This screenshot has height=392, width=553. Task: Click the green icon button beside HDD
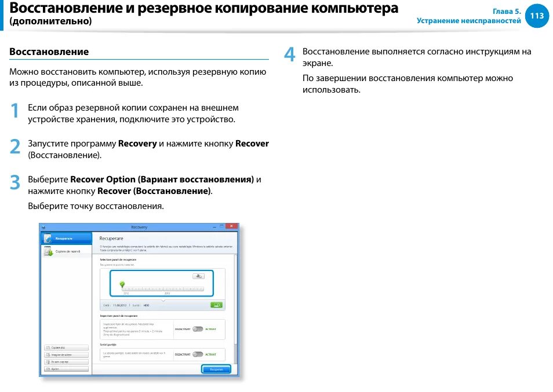point(217,305)
